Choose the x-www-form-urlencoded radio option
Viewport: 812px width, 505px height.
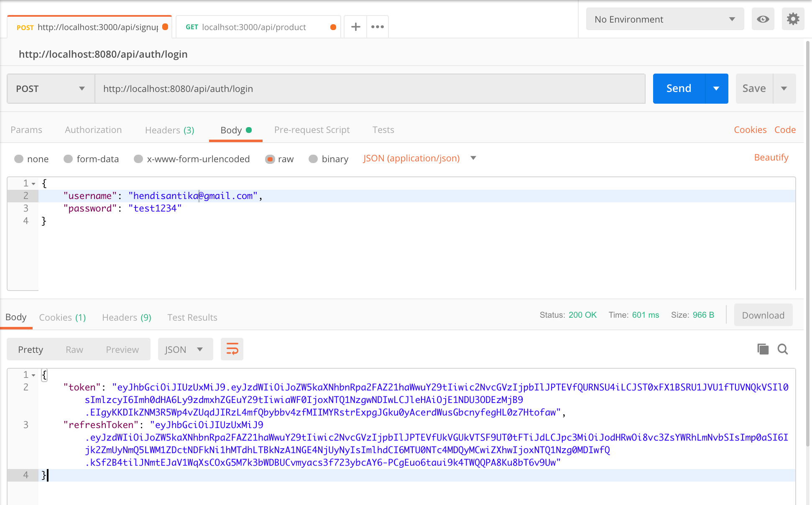coord(138,159)
